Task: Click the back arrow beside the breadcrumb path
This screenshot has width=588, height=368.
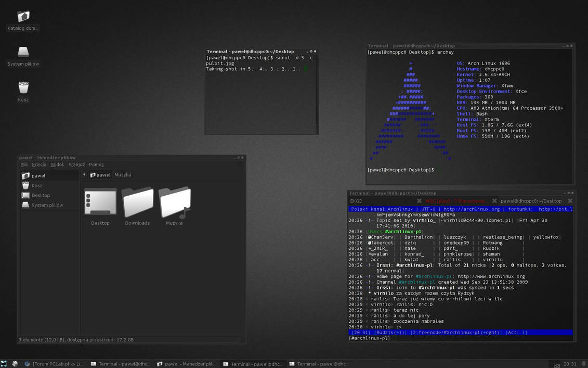Action: pos(84,175)
